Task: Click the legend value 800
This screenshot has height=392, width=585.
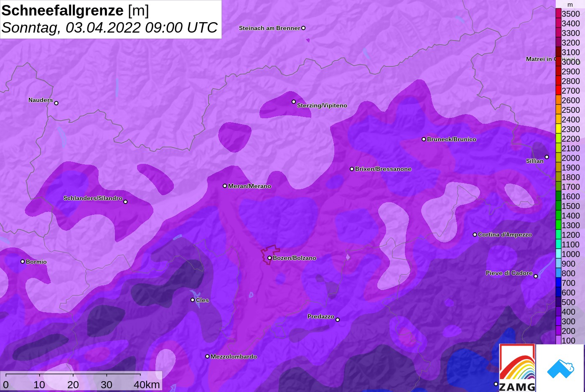Action: pos(569,273)
